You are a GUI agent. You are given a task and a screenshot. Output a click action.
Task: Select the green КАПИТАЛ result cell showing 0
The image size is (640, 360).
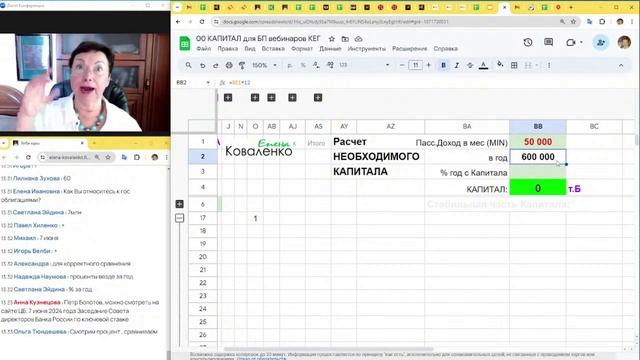click(538, 188)
